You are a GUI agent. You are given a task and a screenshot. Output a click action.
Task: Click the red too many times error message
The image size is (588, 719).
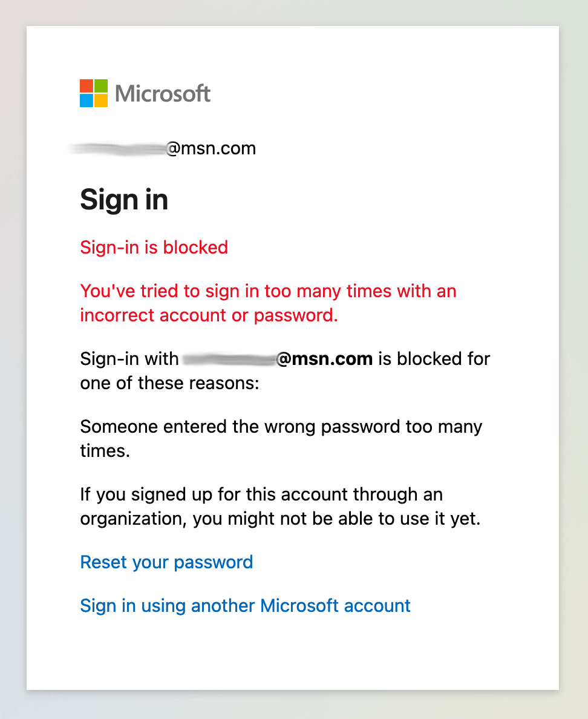pos(268,303)
